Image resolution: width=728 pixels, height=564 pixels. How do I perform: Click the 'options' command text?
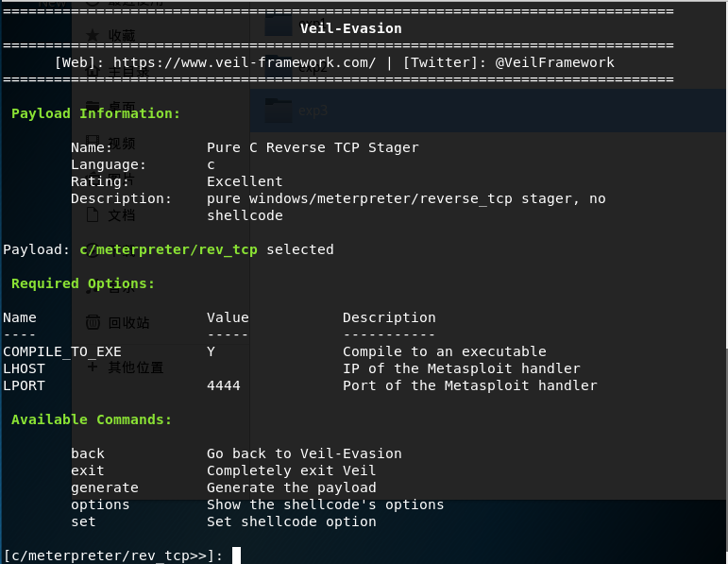click(100, 504)
